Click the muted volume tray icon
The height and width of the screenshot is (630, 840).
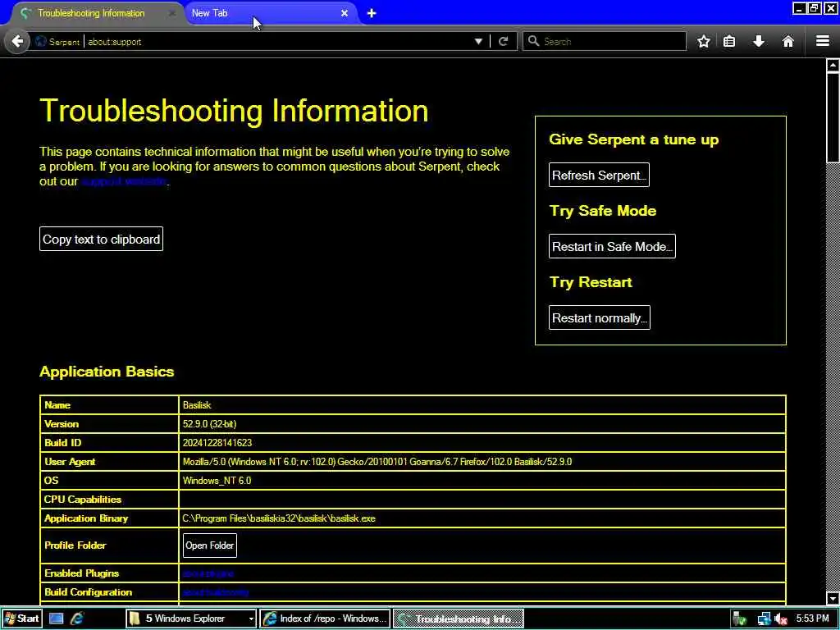click(x=781, y=619)
